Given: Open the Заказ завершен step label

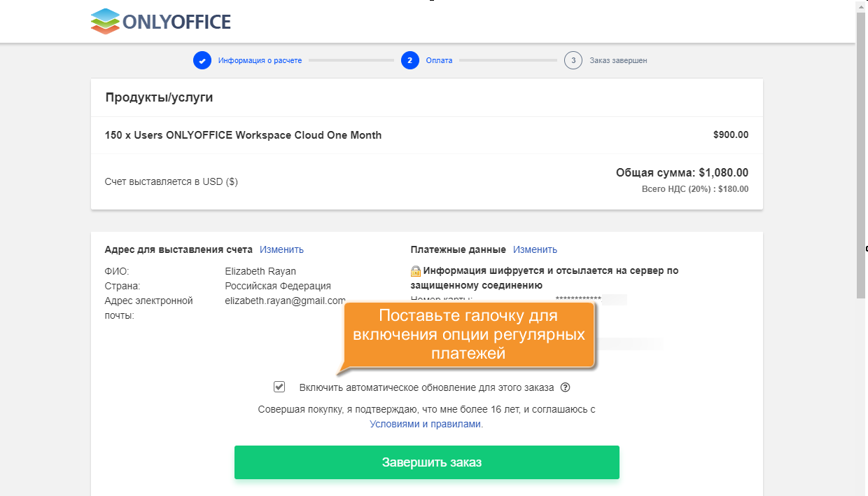Looking at the screenshot, I should (618, 60).
